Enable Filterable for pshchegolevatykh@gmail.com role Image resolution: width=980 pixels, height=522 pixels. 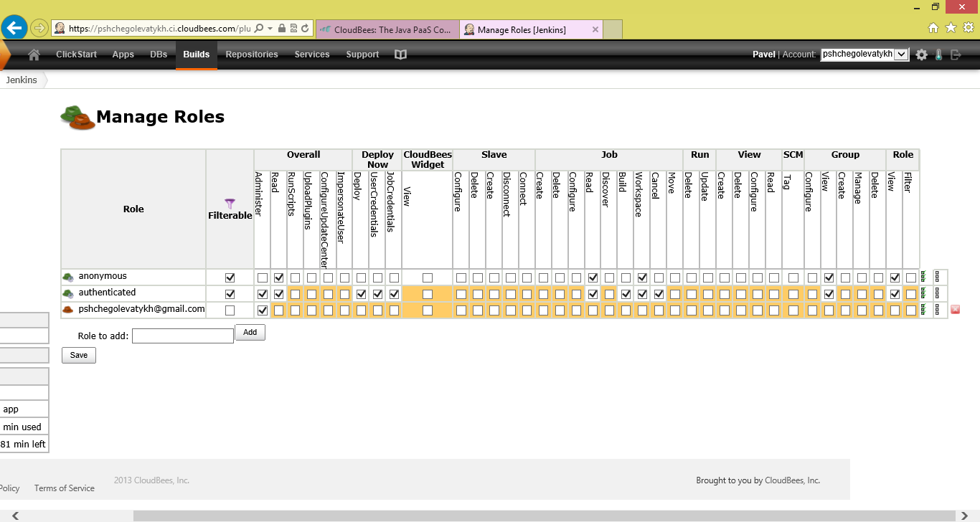(x=230, y=310)
